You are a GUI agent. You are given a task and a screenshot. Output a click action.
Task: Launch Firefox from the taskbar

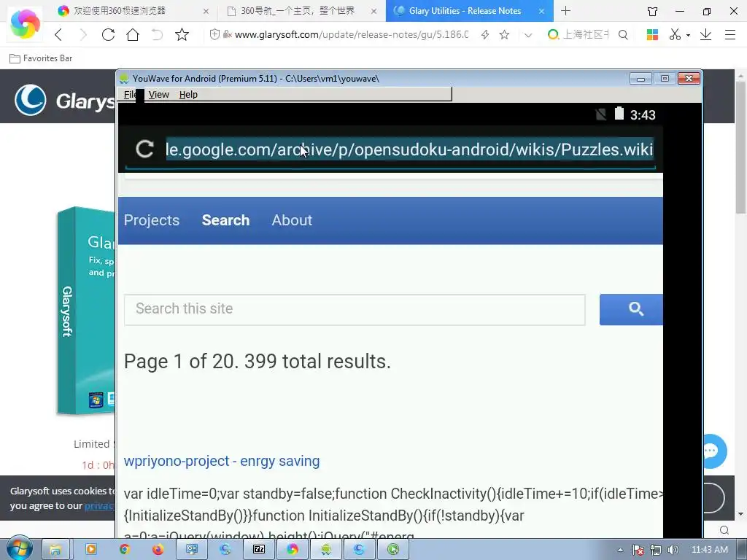[158, 550]
